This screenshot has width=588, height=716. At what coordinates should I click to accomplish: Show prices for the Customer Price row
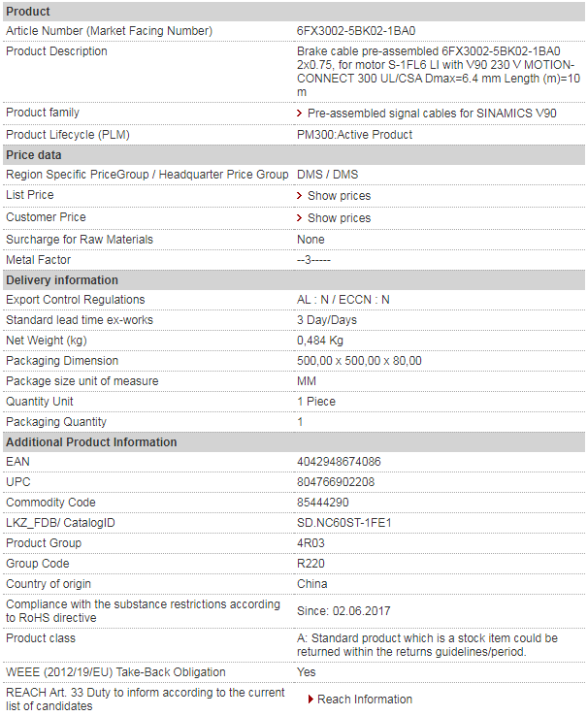(340, 218)
